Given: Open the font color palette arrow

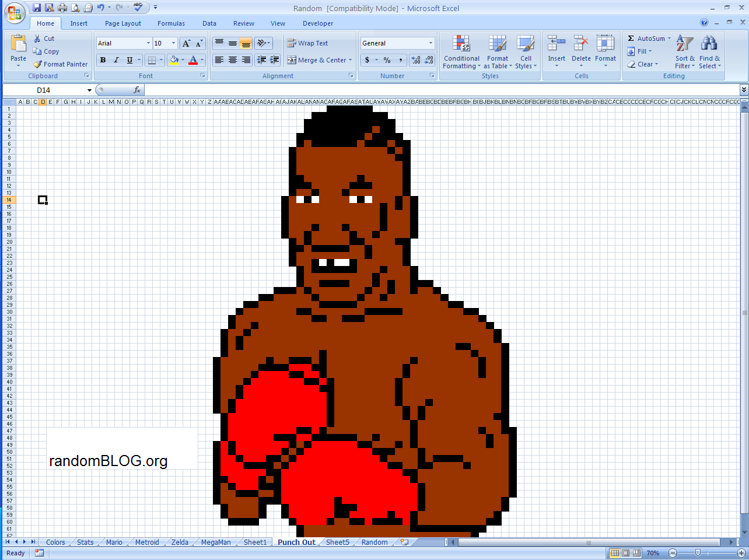Looking at the screenshot, I should point(202,60).
